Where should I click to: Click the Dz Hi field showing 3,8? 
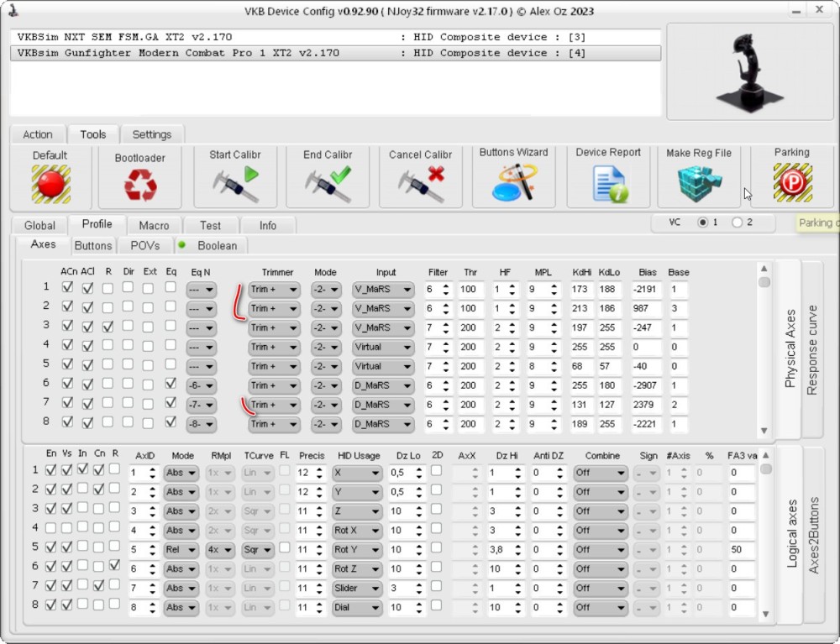pyautogui.click(x=506, y=550)
